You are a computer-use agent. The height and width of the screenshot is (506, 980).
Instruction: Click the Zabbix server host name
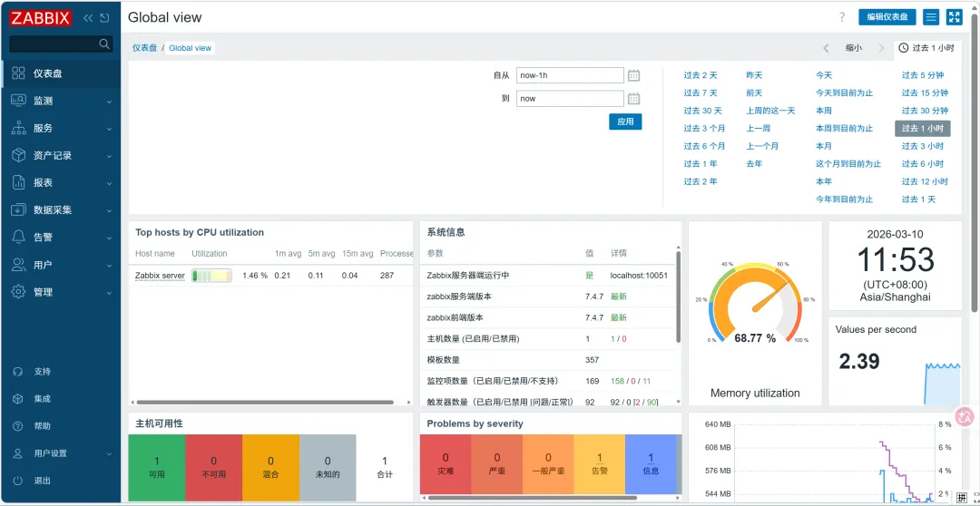pyautogui.click(x=160, y=276)
